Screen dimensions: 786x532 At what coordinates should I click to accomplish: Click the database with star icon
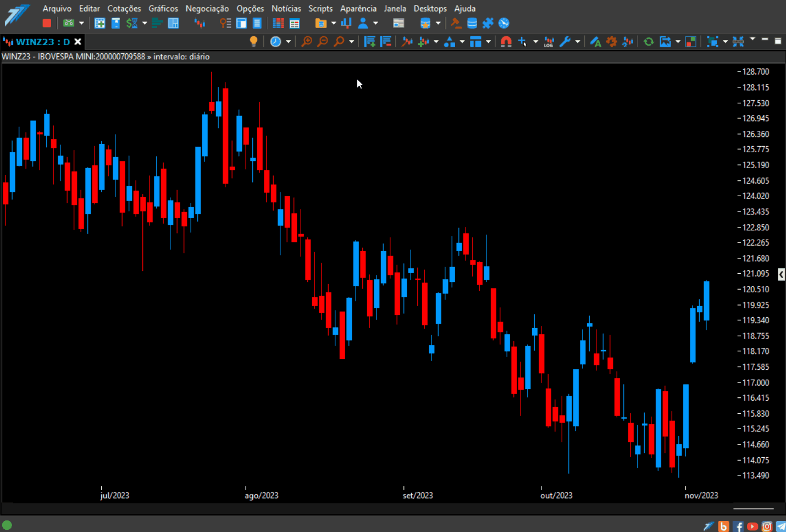[425, 23]
